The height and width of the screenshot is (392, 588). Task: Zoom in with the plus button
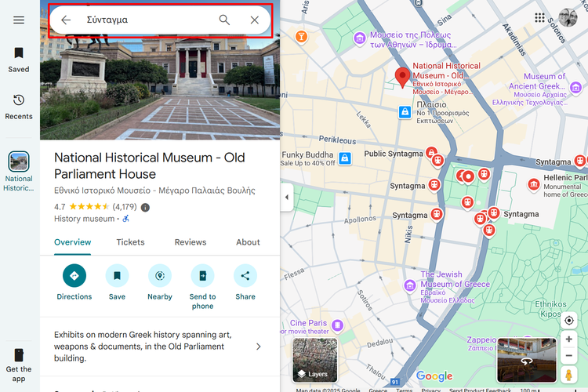coord(569,339)
